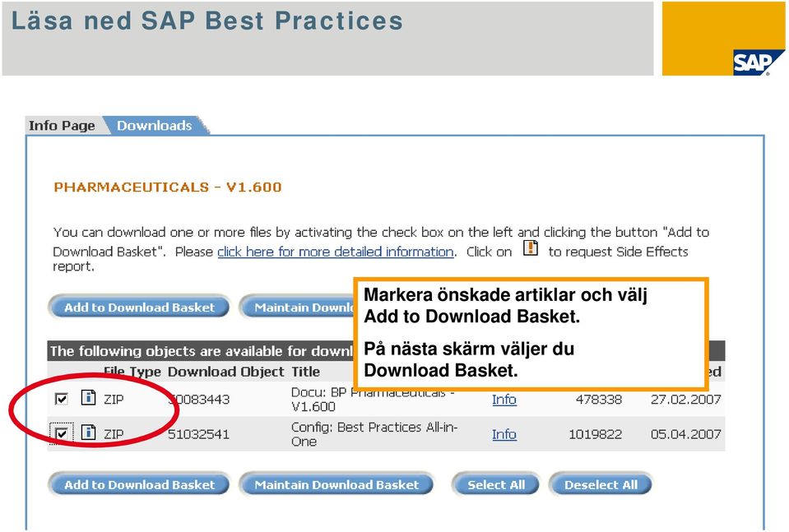Click the Deselect All button
Image resolution: width=789 pixels, height=532 pixels.
601,485
